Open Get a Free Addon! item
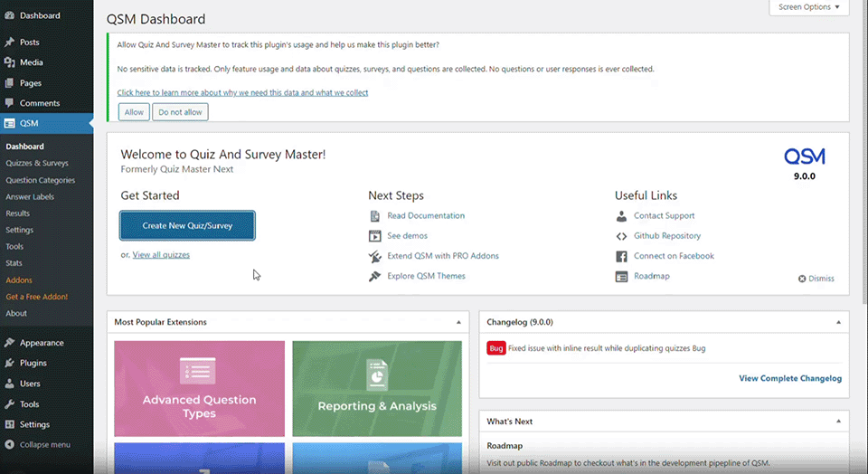Screen dimensions: 868x474 (x=36, y=297)
